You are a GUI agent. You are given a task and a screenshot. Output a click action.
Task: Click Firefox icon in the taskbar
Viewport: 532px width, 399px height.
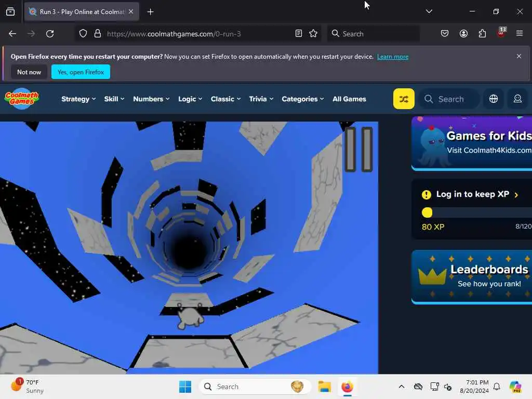click(x=347, y=387)
